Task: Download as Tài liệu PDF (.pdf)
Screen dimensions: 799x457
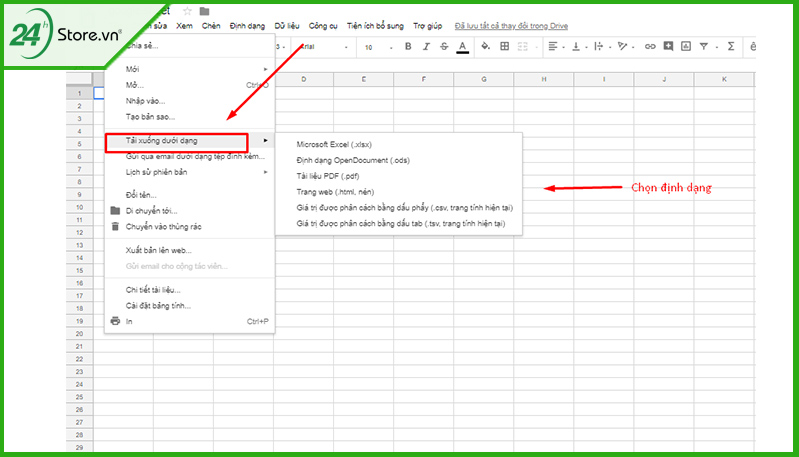Action: pos(399,176)
